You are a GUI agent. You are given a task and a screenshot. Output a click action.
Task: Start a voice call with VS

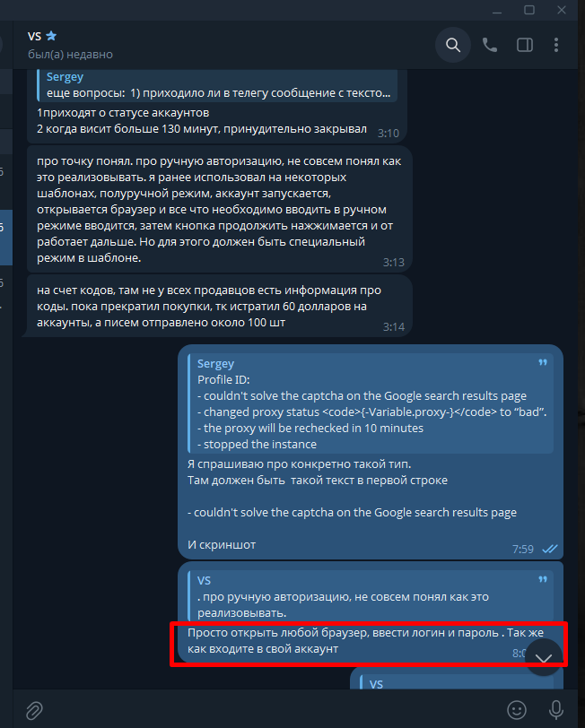pos(489,45)
